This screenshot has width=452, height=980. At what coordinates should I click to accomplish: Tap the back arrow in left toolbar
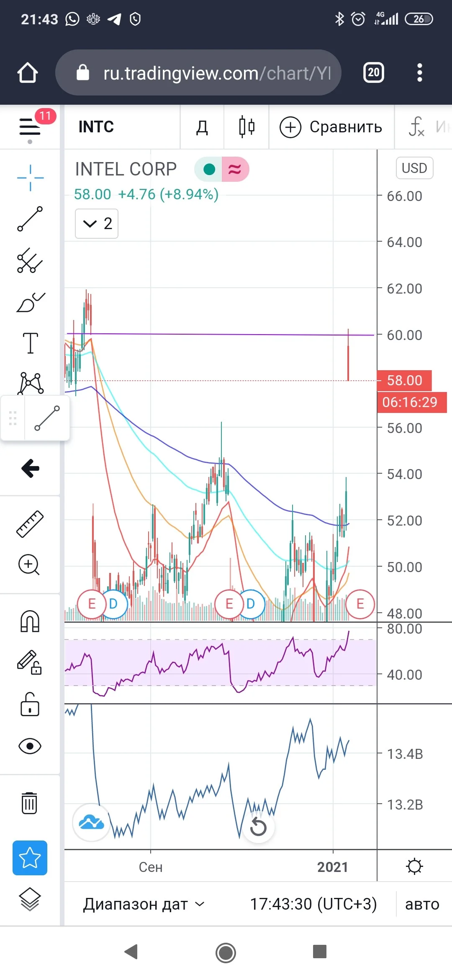click(30, 468)
